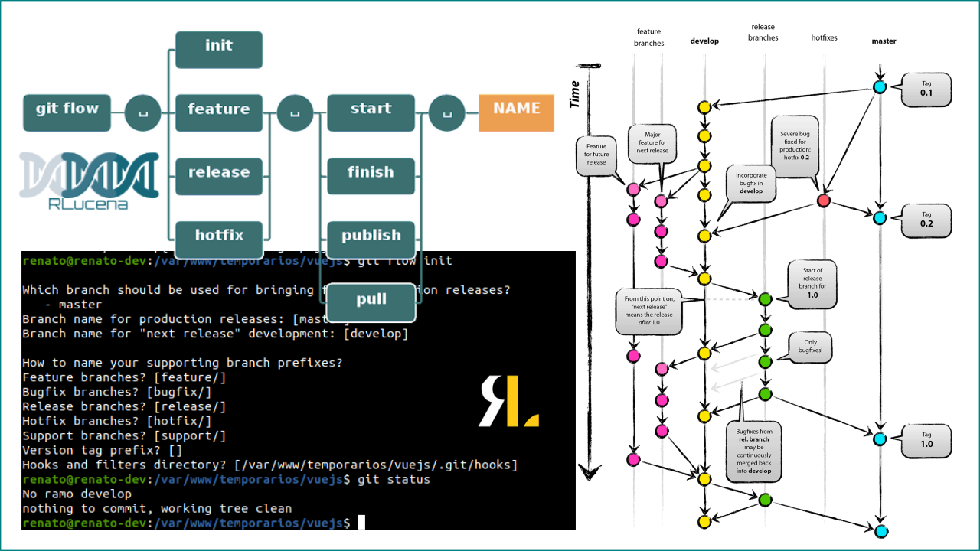Click the "Feature branches? [feature/]" line

tap(124, 378)
